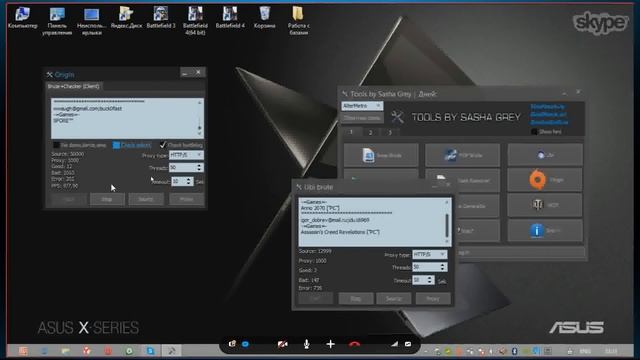Click the WOT tool button in Tools window
Viewport: 640px width, 360px height.
545,205
